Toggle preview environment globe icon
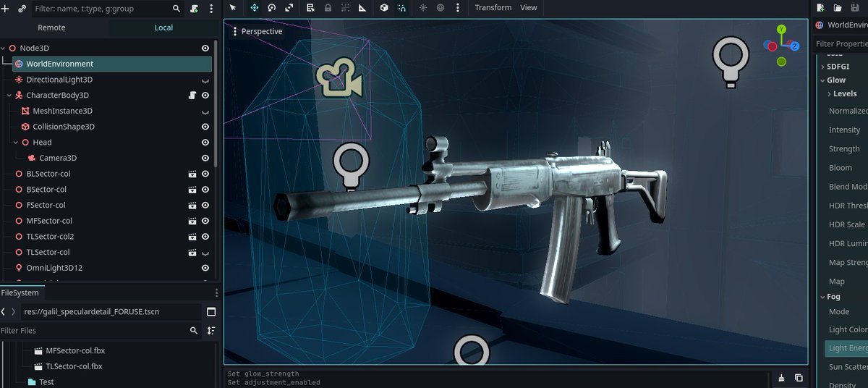 tap(441, 8)
